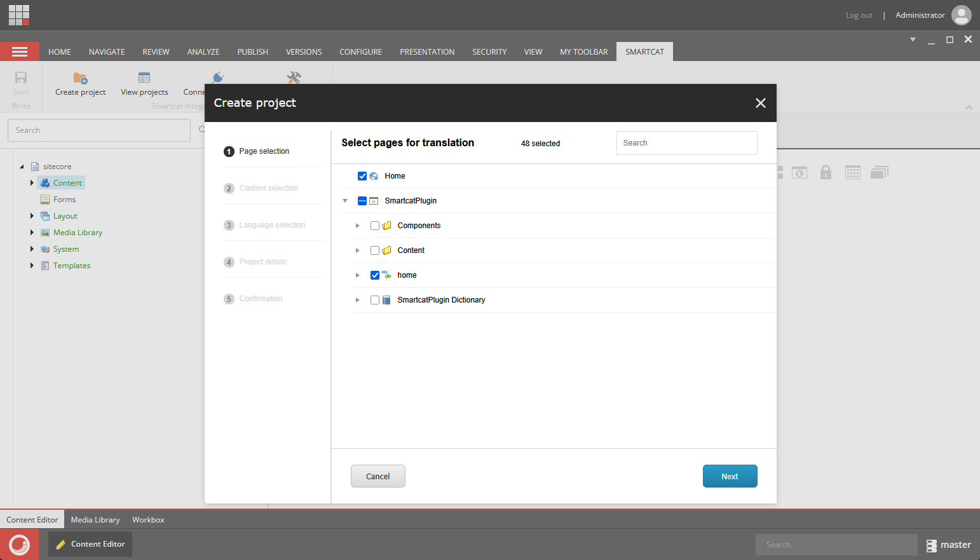Expand the lowercase home tree node
980x560 pixels.
coord(358,275)
